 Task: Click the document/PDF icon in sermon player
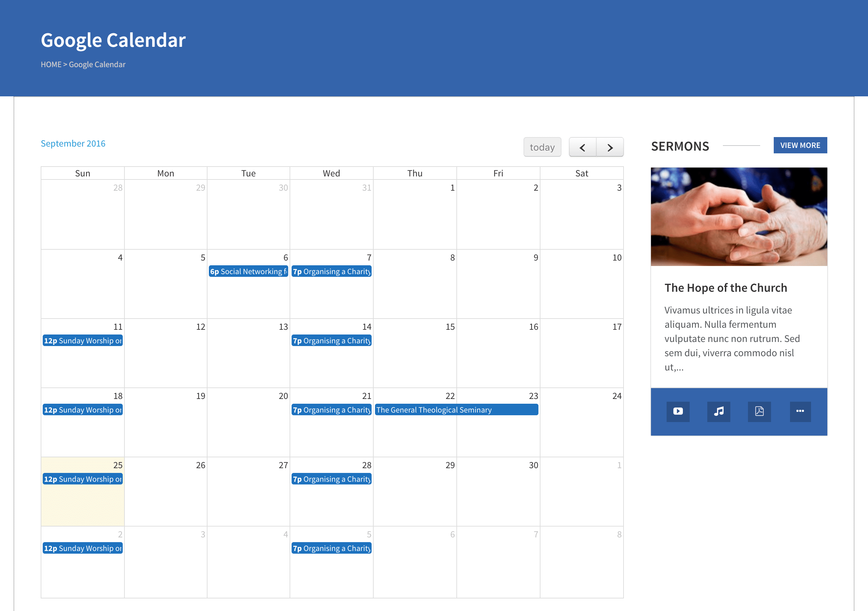pyautogui.click(x=759, y=411)
